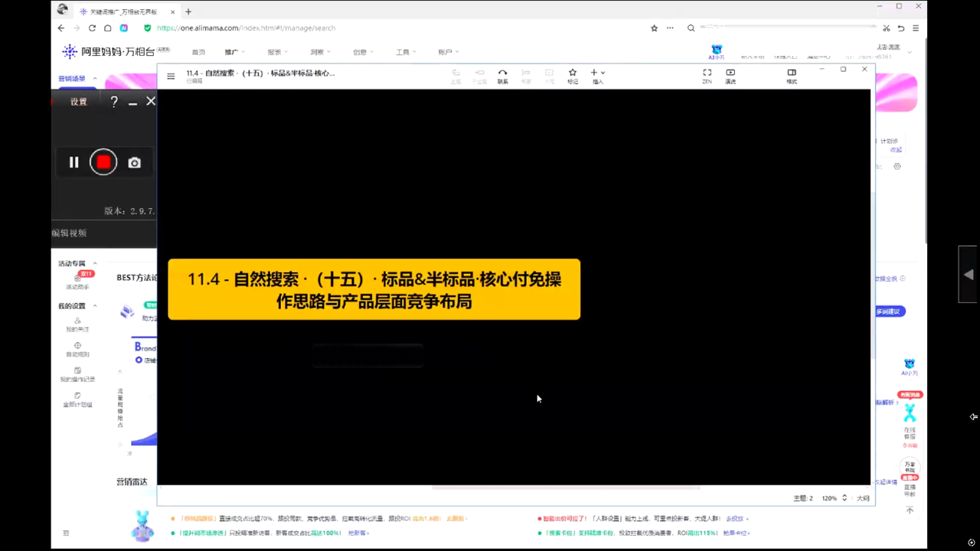Take a screenshot with the camera icon
Viewport: 980px width, 551px height.
pos(135,163)
